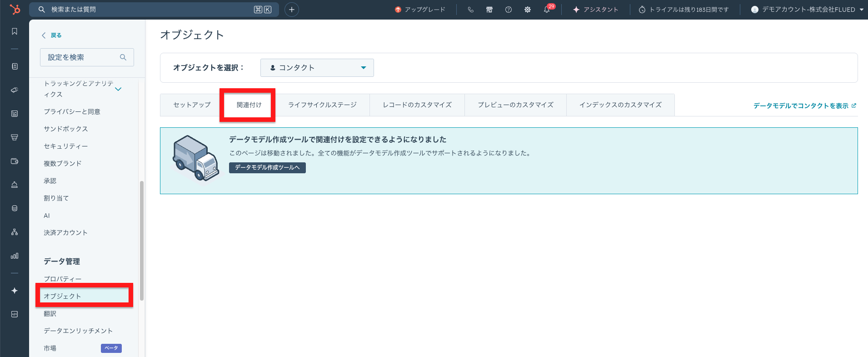Expand トラッキングとアナリティクス section
The image size is (868, 357).
click(118, 89)
